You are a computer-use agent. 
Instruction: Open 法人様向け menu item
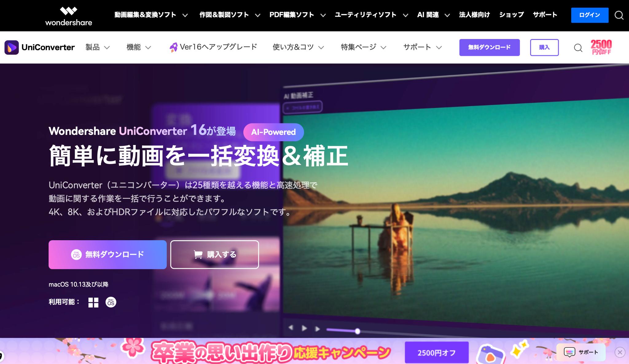[474, 15]
